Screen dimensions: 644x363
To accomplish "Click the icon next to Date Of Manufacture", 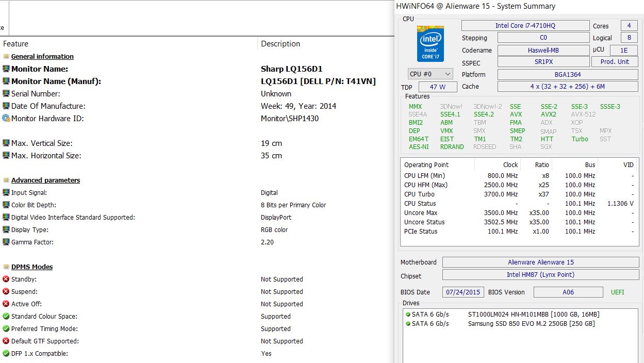I will [x=6, y=106].
